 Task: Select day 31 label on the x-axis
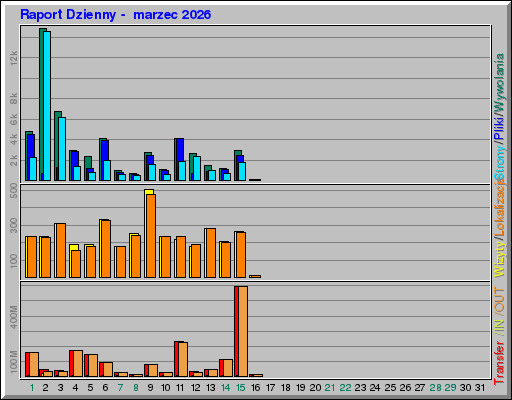[x=480, y=388]
